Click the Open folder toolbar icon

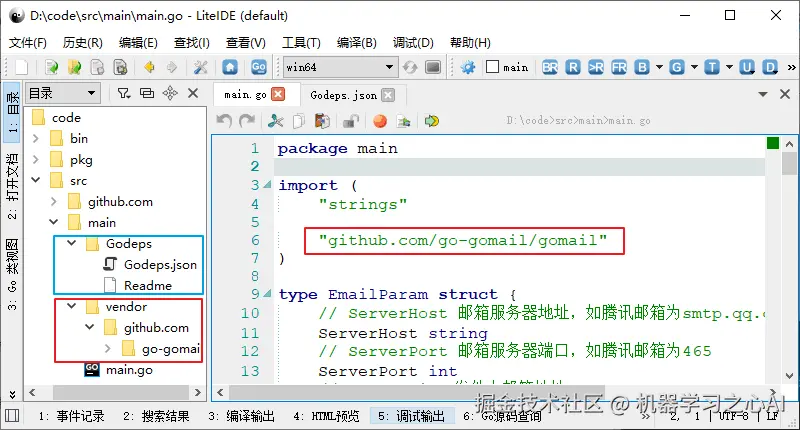pyautogui.click(x=74, y=67)
